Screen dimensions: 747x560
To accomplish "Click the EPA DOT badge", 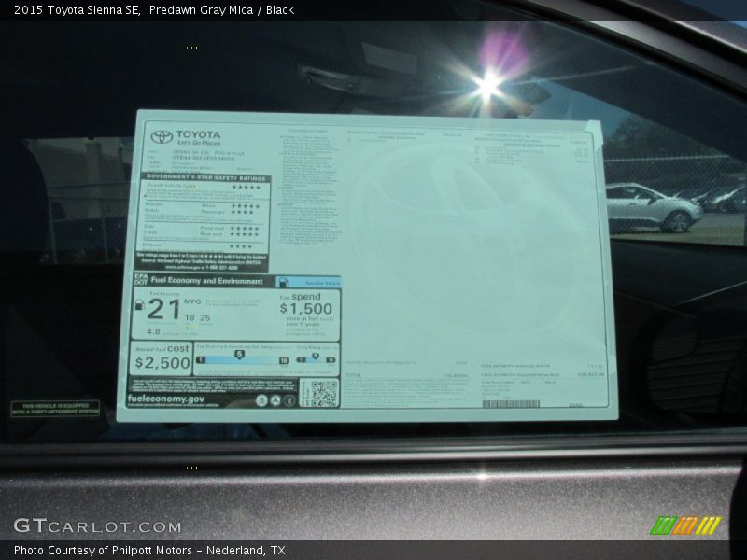I will [x=141, y=279].
